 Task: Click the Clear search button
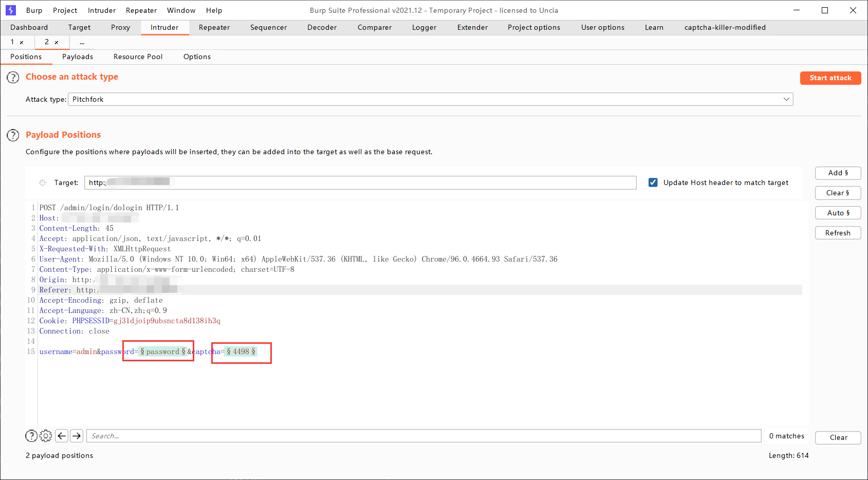click(x=838, y=438)
